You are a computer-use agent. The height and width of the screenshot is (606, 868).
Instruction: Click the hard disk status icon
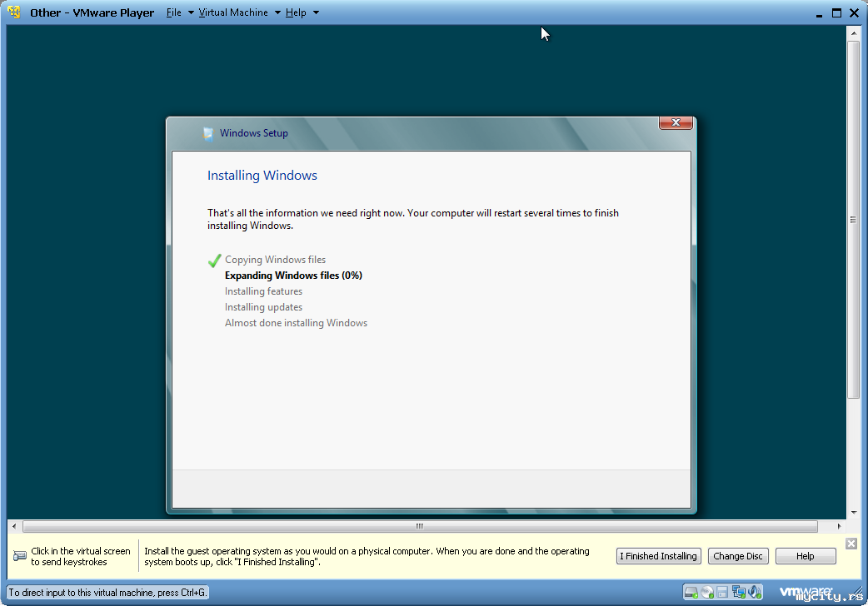[x=691, y=593]
